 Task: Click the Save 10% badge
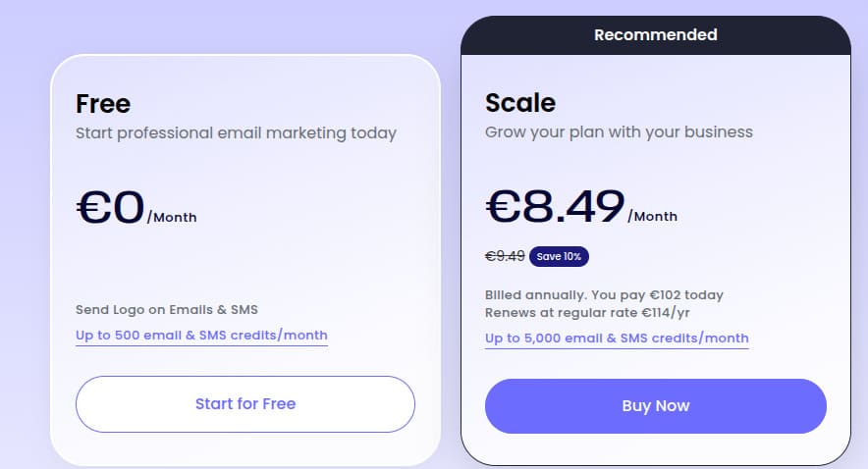[x=559, y=257]
